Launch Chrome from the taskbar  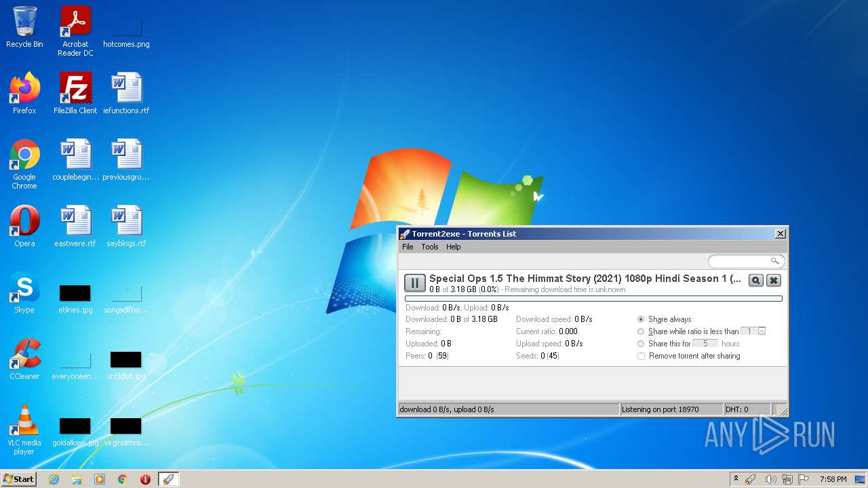coord(123,479)
